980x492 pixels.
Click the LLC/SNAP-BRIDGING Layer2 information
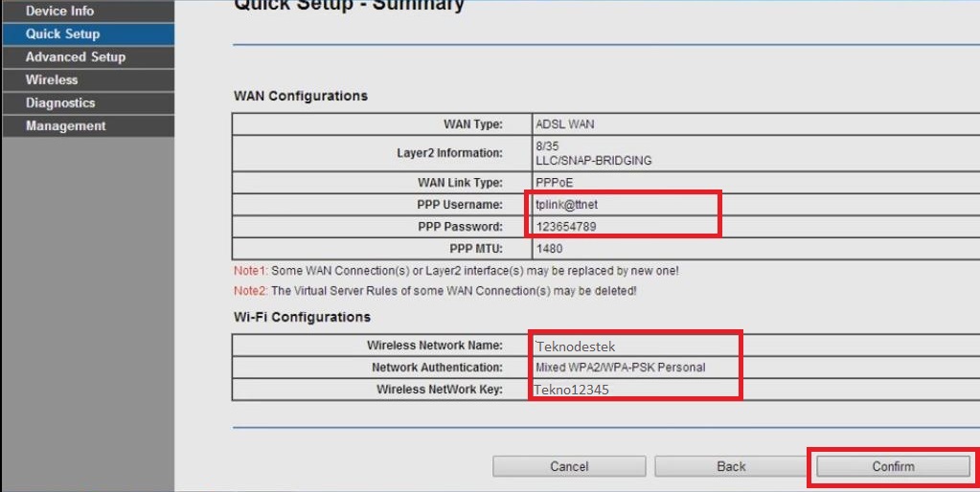593,161
